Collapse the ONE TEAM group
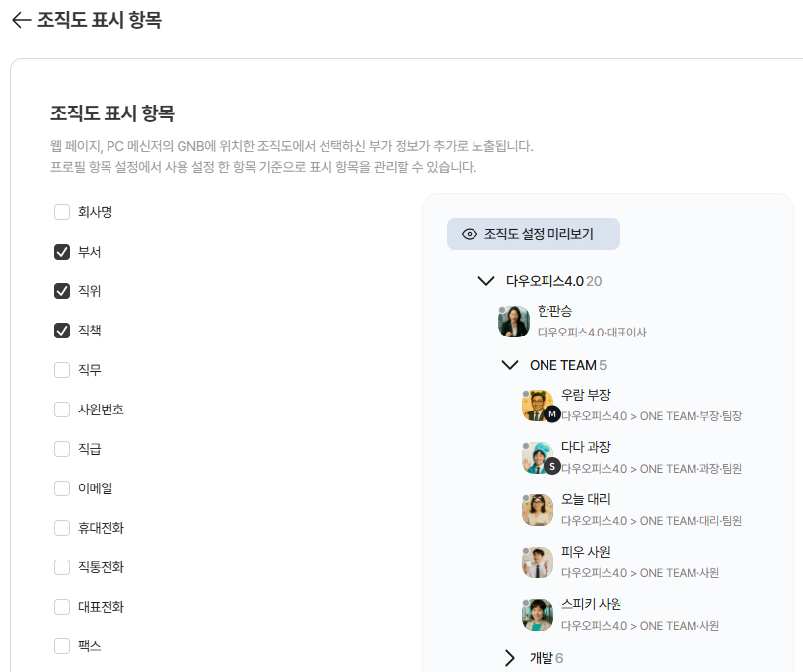803x672 pixels. tap(510, 365)
